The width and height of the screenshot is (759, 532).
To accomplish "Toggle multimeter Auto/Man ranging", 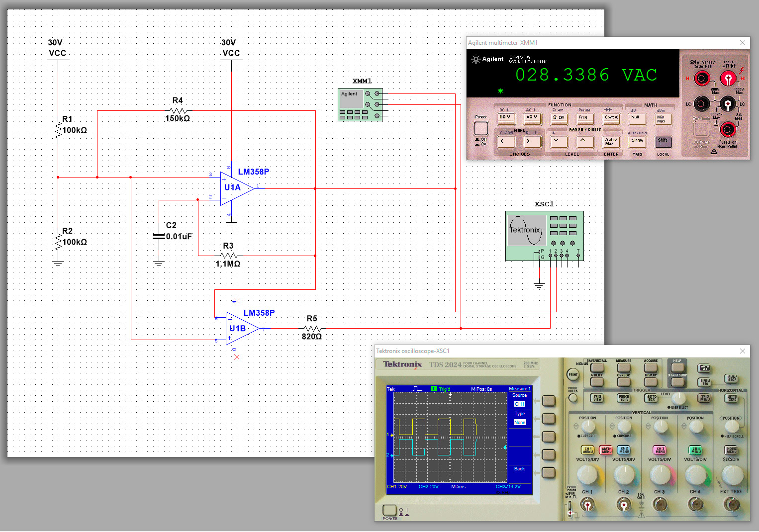I will pos(611,142).
